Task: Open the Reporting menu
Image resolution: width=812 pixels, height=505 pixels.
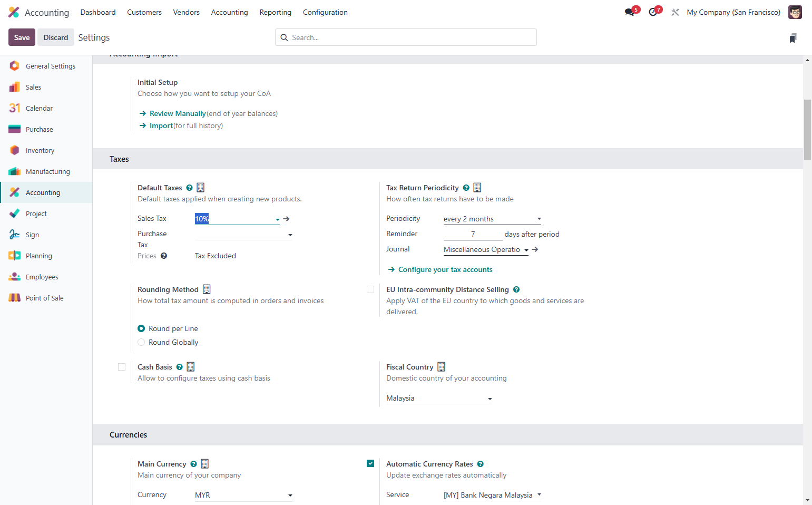Action: click(275, 12)
